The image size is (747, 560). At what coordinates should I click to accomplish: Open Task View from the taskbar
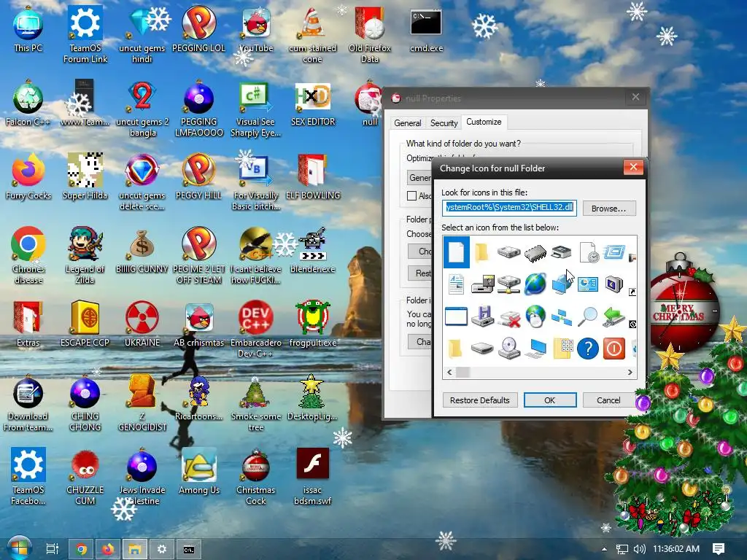tap(52, 549)
